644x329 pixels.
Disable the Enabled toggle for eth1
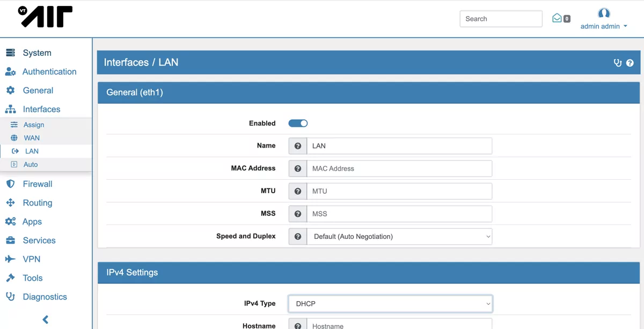298,123
